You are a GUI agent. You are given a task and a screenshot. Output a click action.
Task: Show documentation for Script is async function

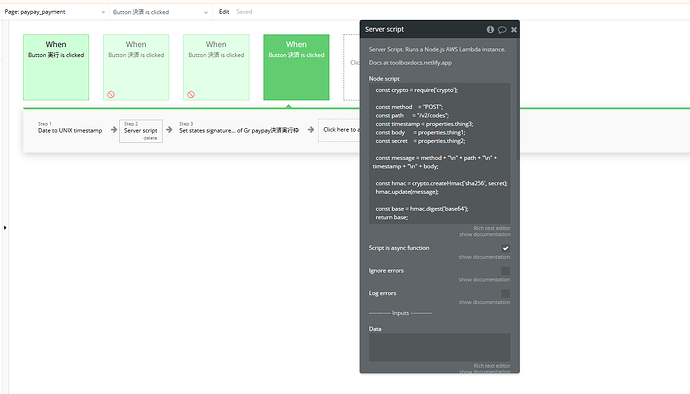pos(484,257)
